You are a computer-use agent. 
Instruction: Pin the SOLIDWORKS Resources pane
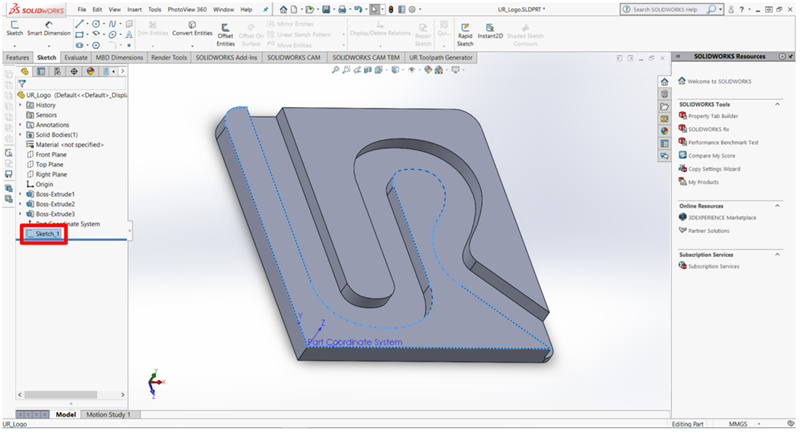791,57
